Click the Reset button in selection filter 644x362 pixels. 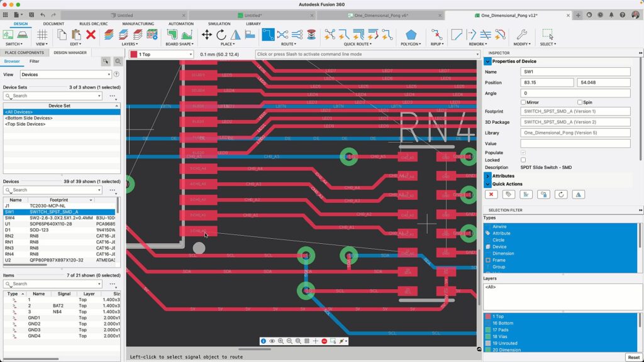tap(633, 357)
